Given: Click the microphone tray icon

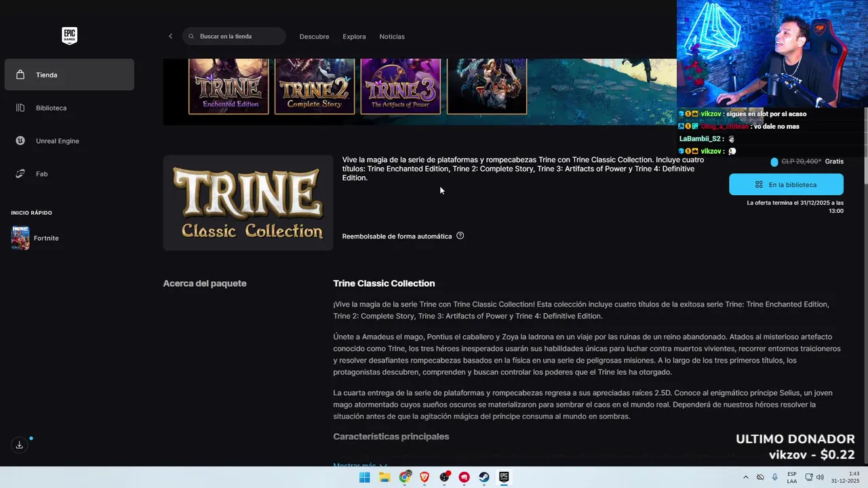Looking at the screenshot, I should [774, 477].
